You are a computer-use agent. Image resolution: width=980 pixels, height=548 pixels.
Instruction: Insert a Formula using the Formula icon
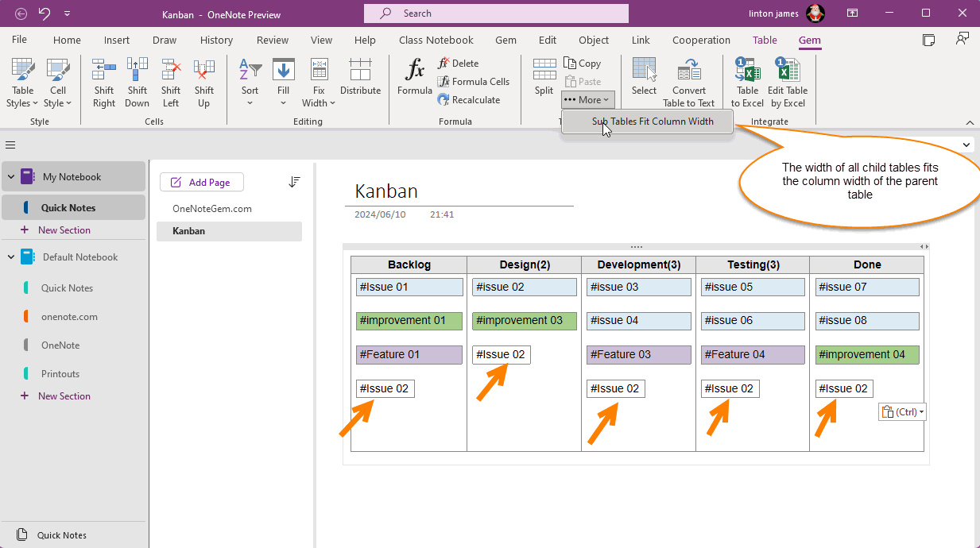[414, 75]
